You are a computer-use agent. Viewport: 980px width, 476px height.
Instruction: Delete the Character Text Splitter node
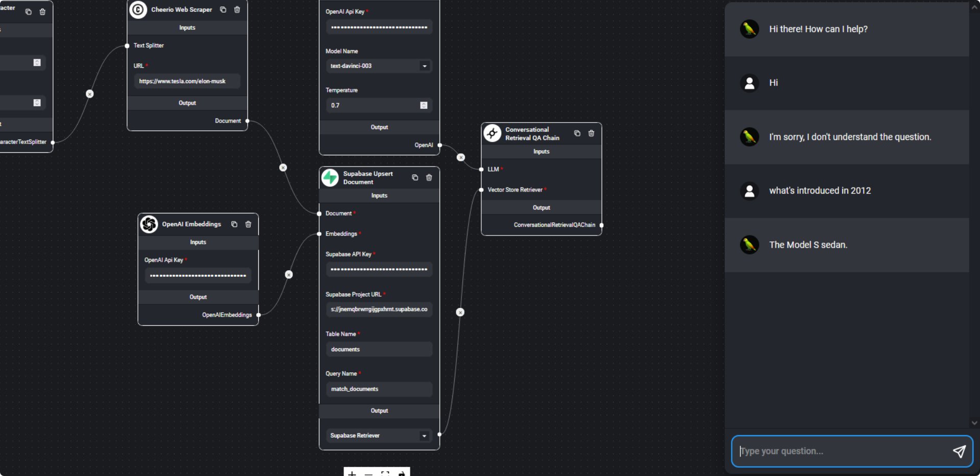pyautogui.click(x=42, y=12)
